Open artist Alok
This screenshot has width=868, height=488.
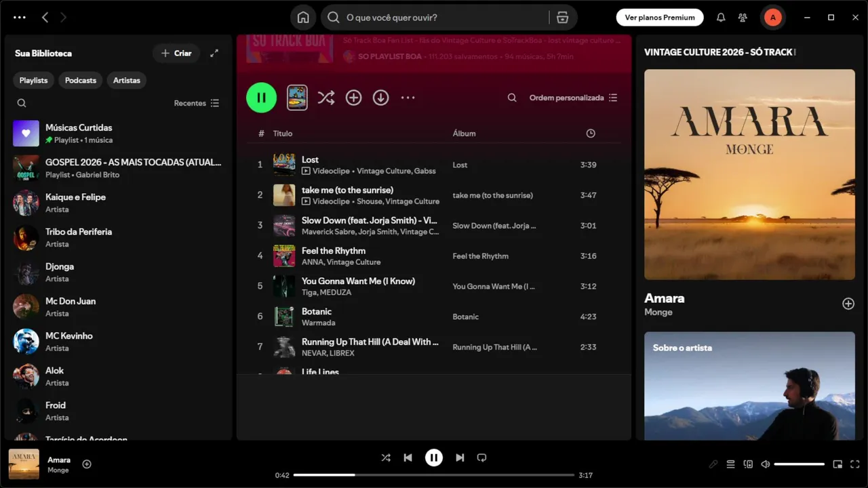[x=118, y=376]
